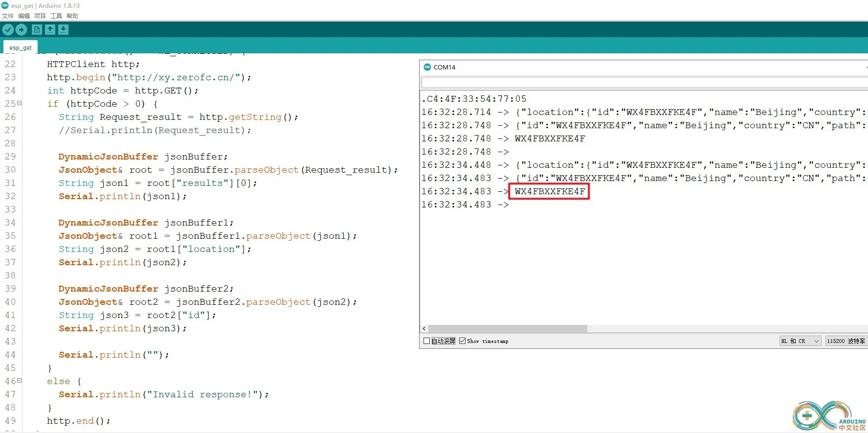The image size is (868, 433).
Task: Uncheck the Show timestamp checkbox
Action: point(462,341)
